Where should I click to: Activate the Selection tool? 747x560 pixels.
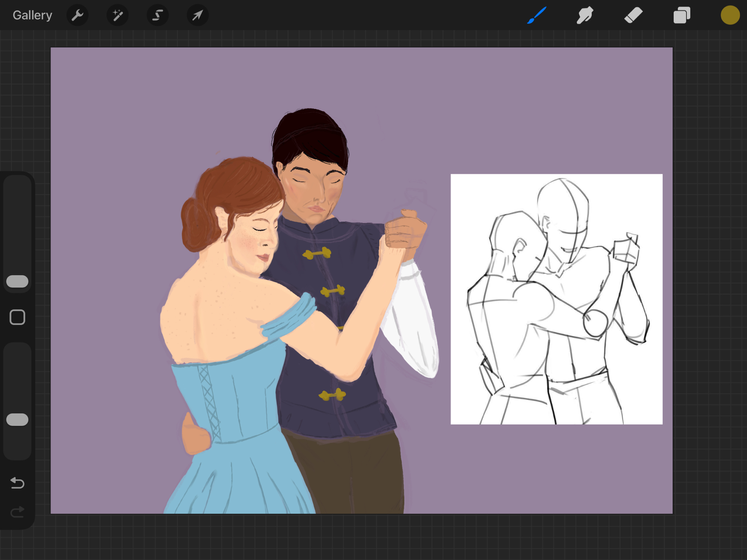coord(158,15)
